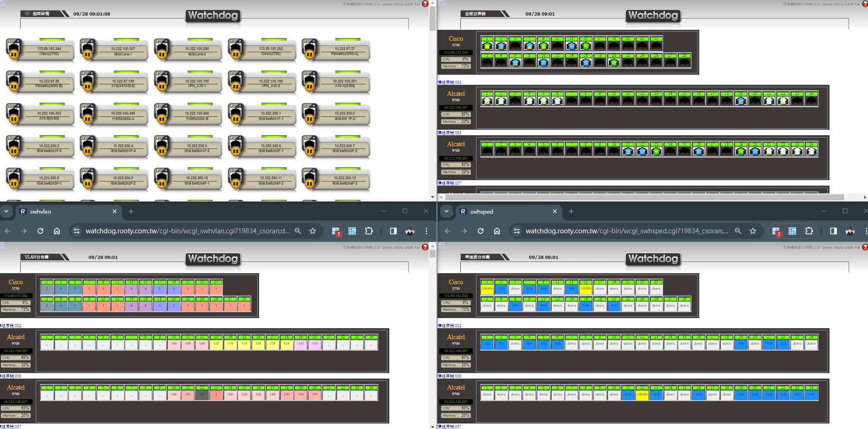
Task: Click the Watchdog logo in the VLAN pane
Action: coord(213,259)
